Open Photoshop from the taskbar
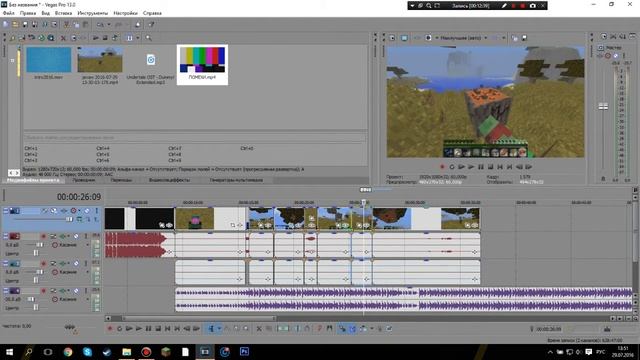Viewport: 640px width, 360px height. pyautogui.click(x=244, y=351)
